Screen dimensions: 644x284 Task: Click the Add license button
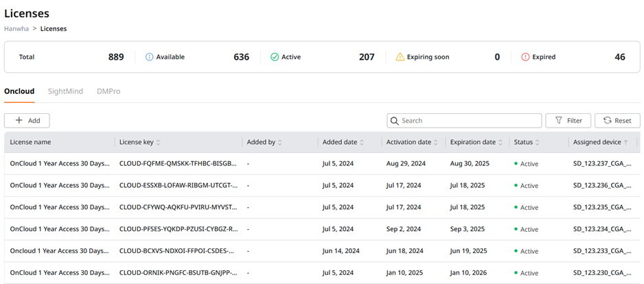pos(27,121)
